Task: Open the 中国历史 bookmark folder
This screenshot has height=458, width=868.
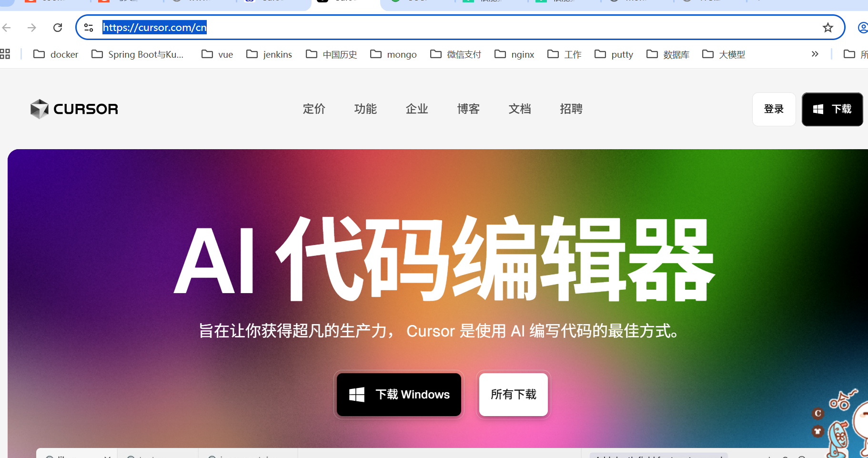Action: tap(331, 54)
